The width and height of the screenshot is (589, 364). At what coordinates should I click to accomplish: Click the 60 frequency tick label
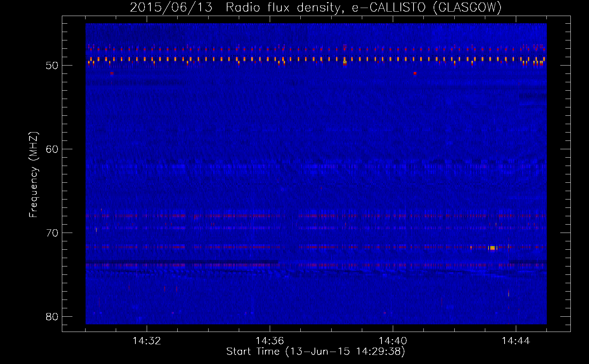click(52, 149)
